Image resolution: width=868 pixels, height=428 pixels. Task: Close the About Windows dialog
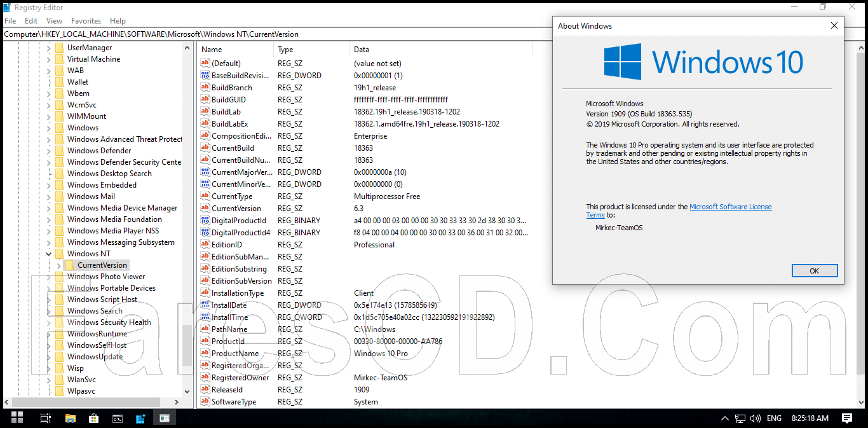(x=834, y=26)
